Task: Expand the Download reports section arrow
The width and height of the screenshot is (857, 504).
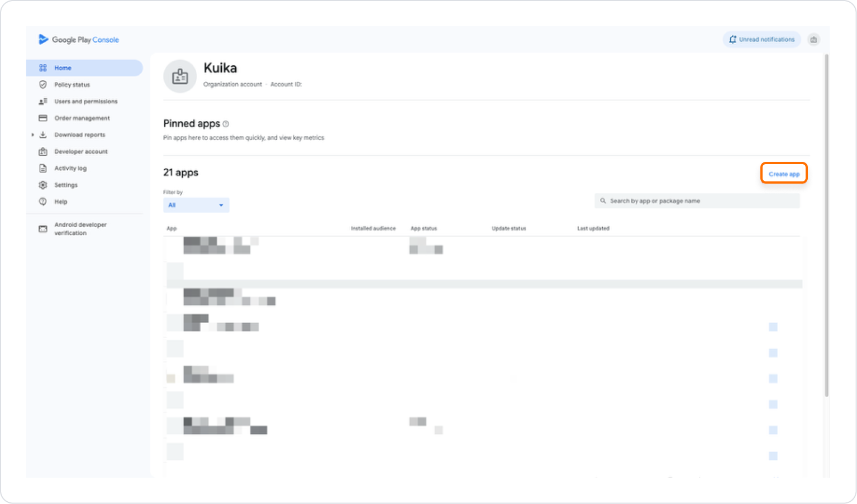Action: click(33, 135)
